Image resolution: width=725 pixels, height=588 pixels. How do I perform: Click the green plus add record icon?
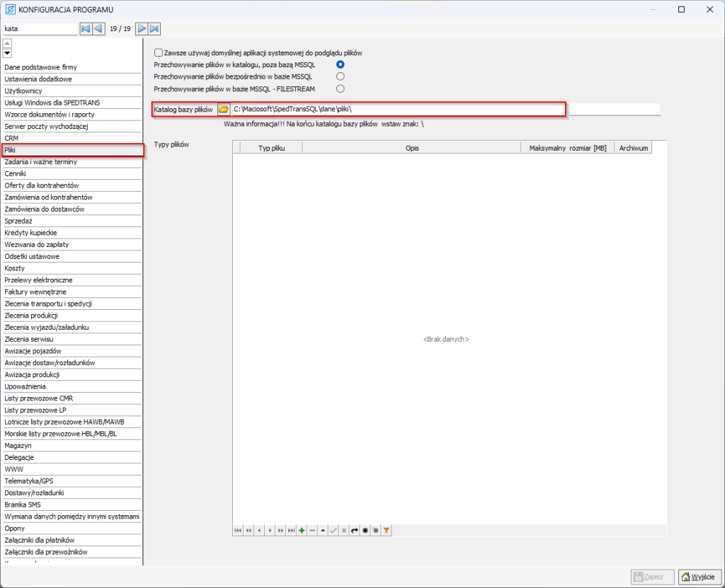click(302, 530)
